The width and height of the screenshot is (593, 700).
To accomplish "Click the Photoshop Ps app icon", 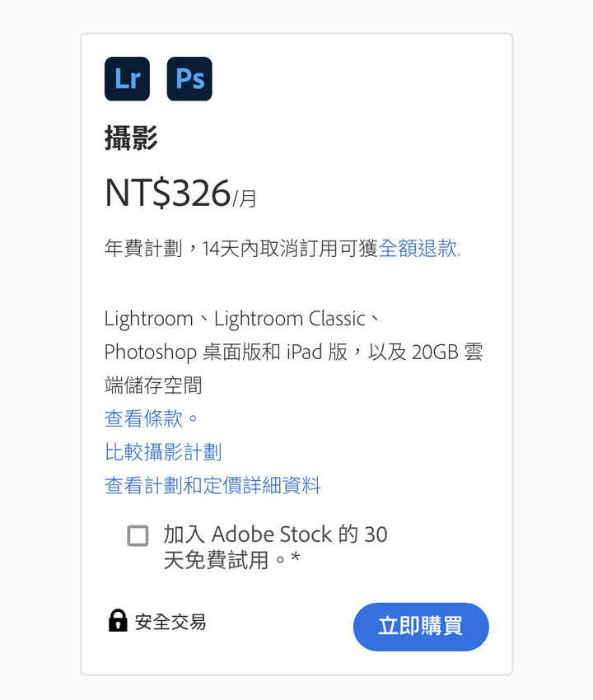I will [x=189, y=78].
